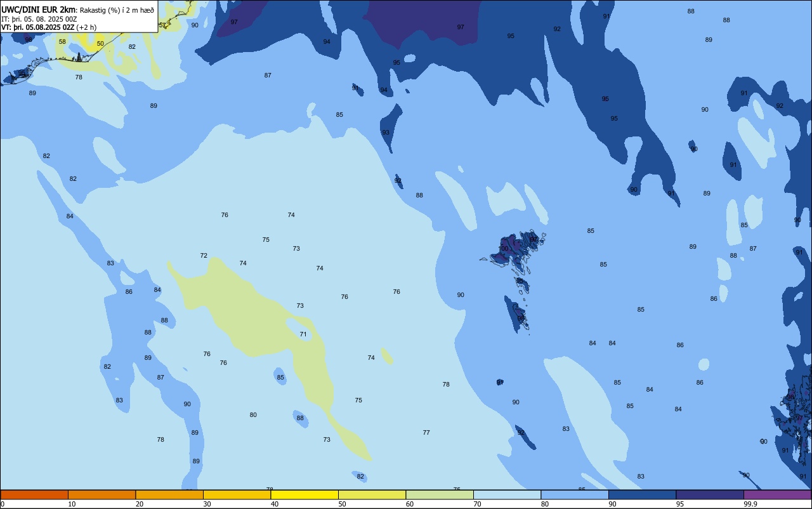Select the 'Rakastig (%) í 2 m hæð' label

click(117, 10)
